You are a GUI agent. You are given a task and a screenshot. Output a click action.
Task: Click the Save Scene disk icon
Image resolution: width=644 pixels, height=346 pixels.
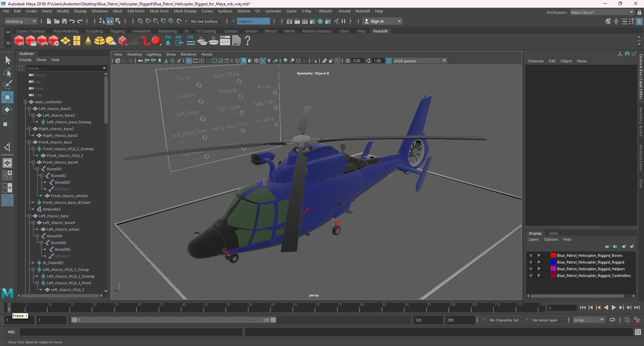(64, 21)
